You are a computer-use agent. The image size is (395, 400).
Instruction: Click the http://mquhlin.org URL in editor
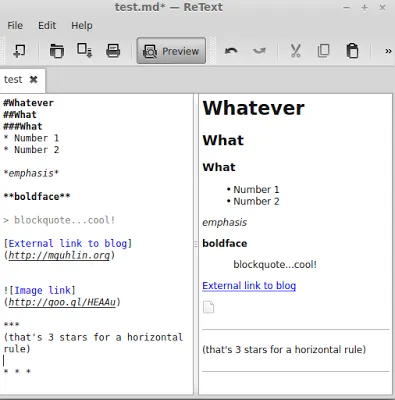coord(59,255)
